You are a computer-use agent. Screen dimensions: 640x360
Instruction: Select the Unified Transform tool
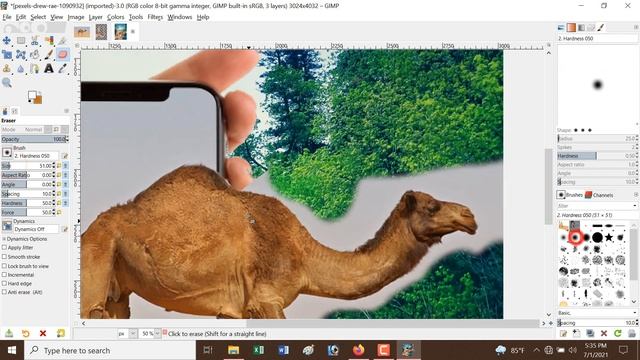[21, 54]
